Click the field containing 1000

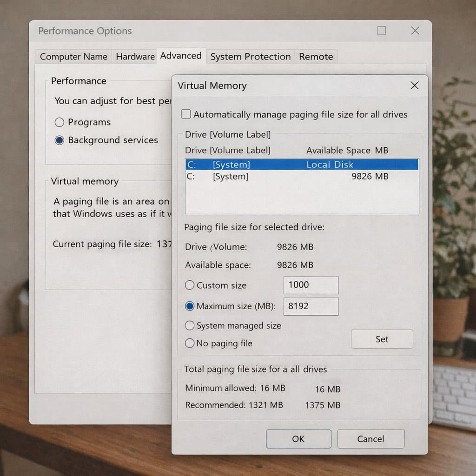(x=311, y=285)
